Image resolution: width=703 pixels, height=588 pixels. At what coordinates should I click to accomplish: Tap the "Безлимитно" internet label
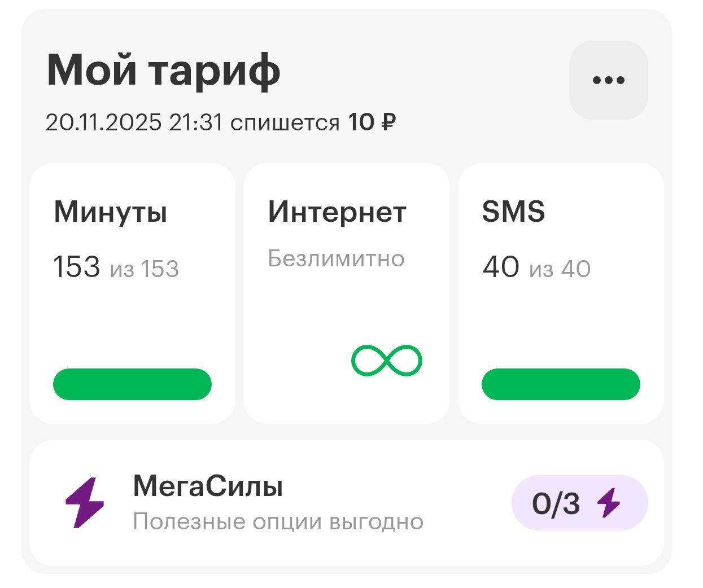click(336, 258)
